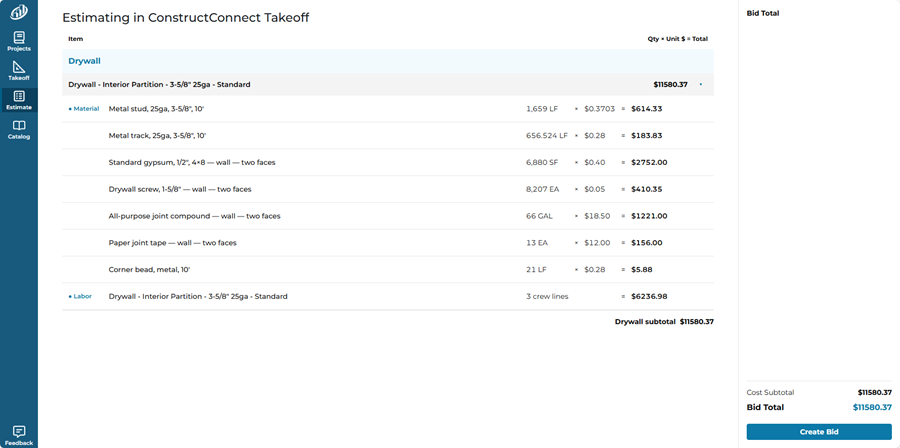
Task: Click the $0.05 unit price
Action: (x=595, y=189)
